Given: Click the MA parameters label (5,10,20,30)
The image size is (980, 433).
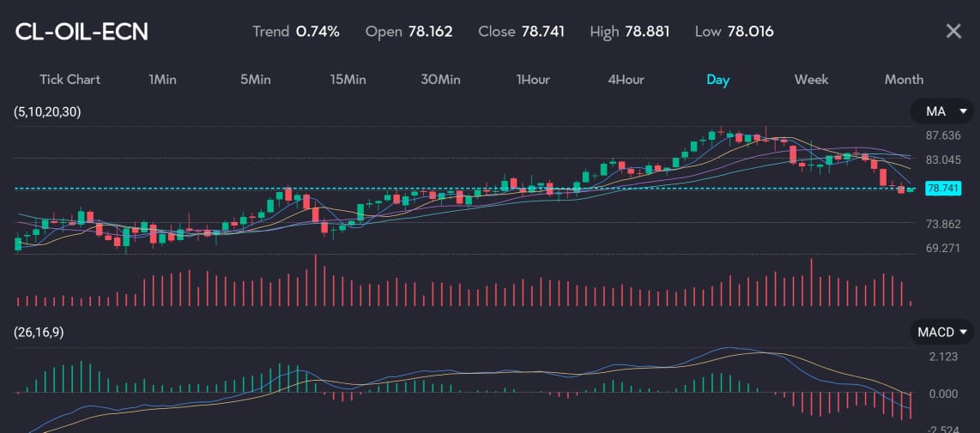Looking at the screenshot, I should (48, 111).
